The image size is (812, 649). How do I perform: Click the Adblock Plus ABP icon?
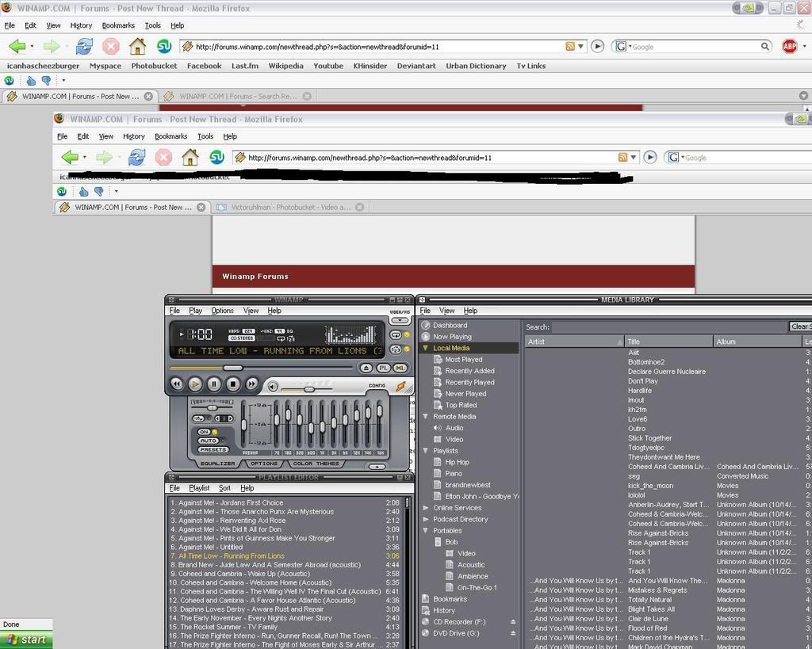[x=789, y=47]
